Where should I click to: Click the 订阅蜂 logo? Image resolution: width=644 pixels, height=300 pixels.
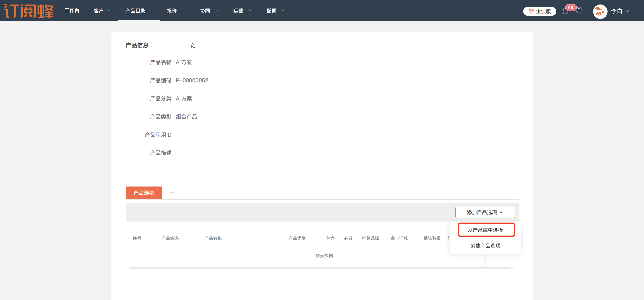tap(29, 11)
